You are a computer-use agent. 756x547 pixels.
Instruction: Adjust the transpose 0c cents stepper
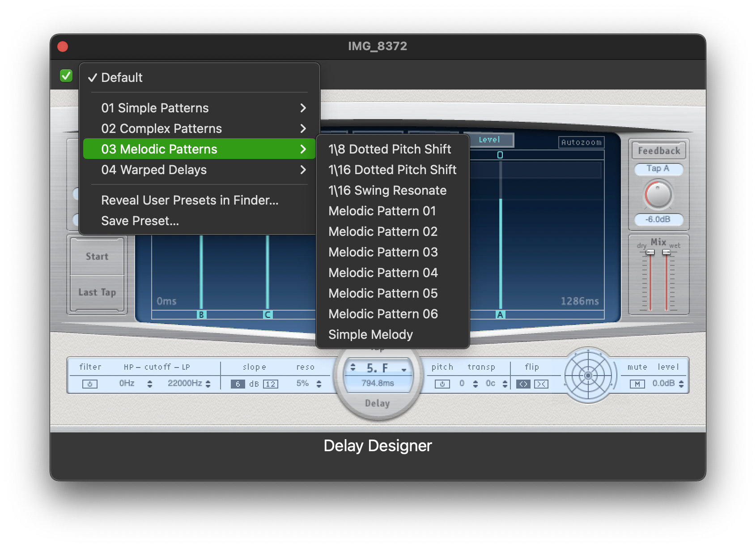[x=505, y=384]
